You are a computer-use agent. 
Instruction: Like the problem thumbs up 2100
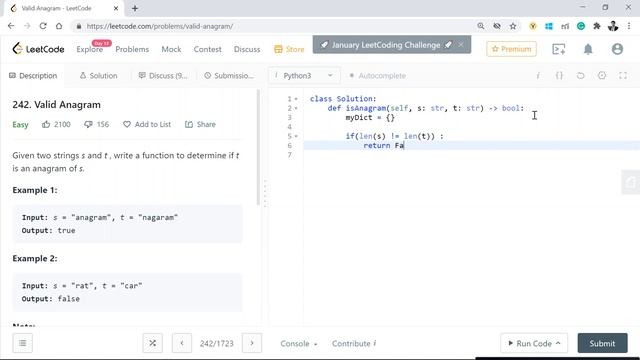56,124
